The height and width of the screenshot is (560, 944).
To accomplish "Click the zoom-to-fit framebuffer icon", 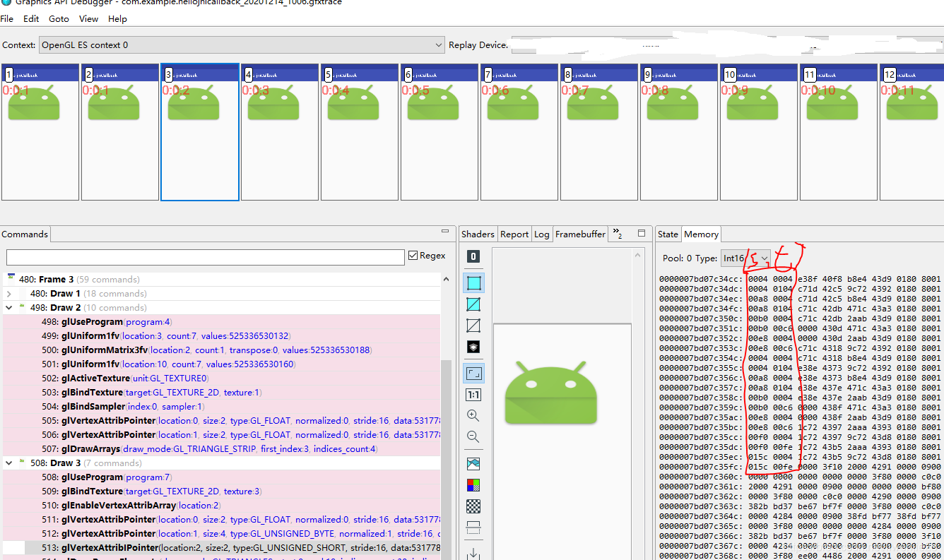I will click(x=473, y=373).
